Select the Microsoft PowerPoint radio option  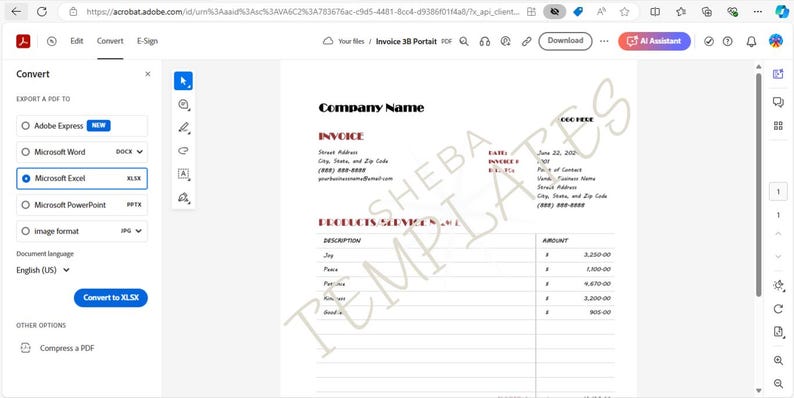click(x=25, y=205)
